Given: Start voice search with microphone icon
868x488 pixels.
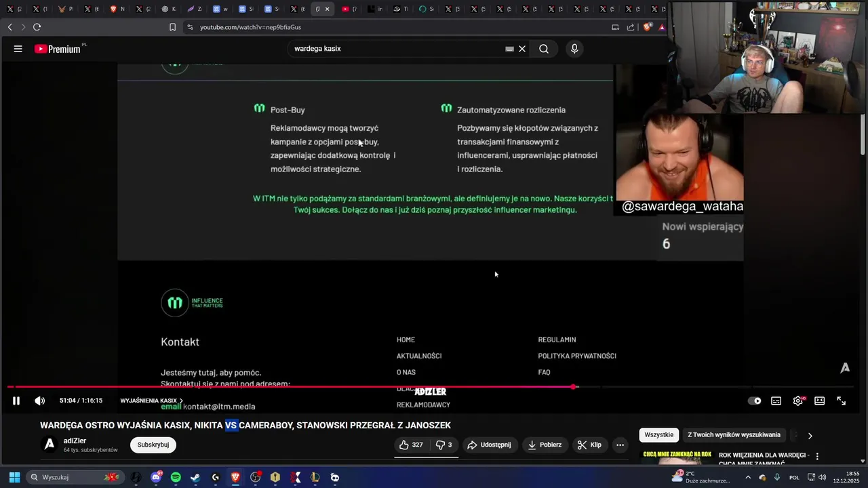Looking at the screenshot, I should pyautogui.click(x=574, y=49).
